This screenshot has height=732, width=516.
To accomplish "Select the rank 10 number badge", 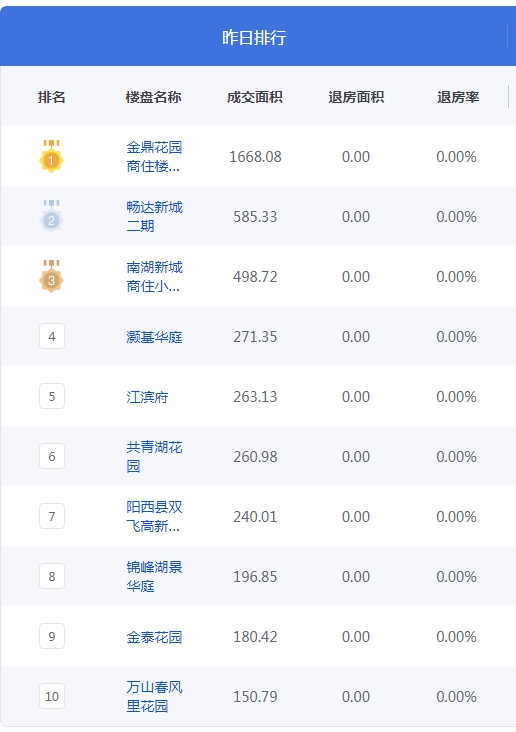I will [x=52, y=696].
